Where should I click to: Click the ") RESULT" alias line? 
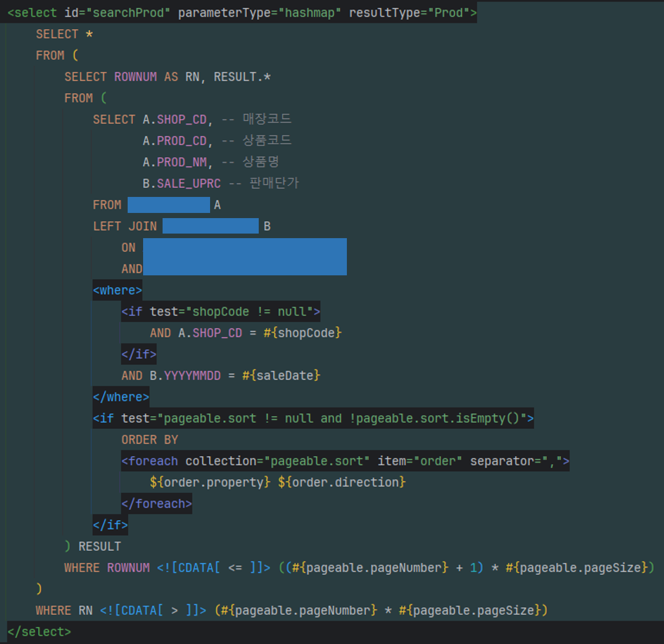point(93,547)
